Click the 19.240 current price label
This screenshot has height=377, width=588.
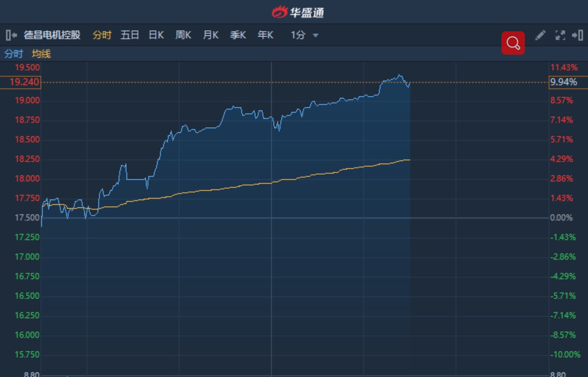(x=24, y=82)
